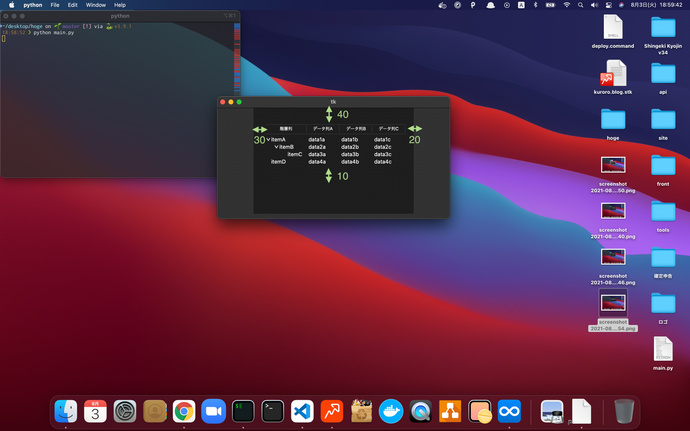Click the データ列A column heading
Screen dimensions: 690x431
(323, 129)
